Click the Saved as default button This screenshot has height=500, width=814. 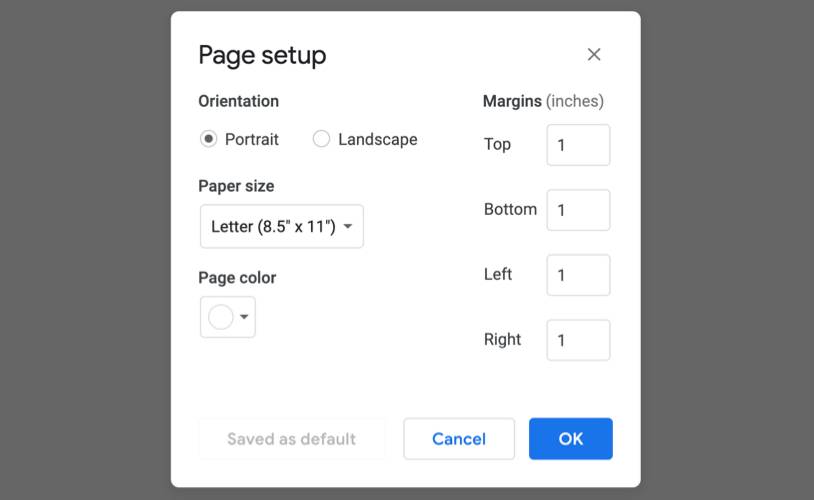(292, 439)
